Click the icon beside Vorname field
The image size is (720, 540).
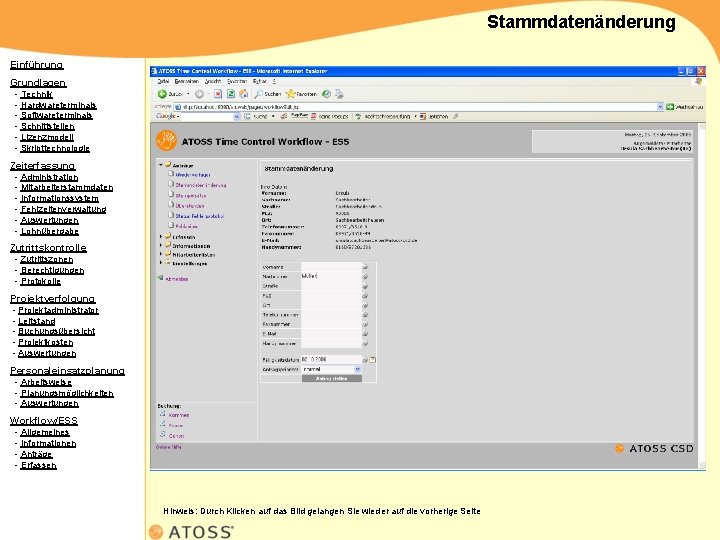point(366,267)
